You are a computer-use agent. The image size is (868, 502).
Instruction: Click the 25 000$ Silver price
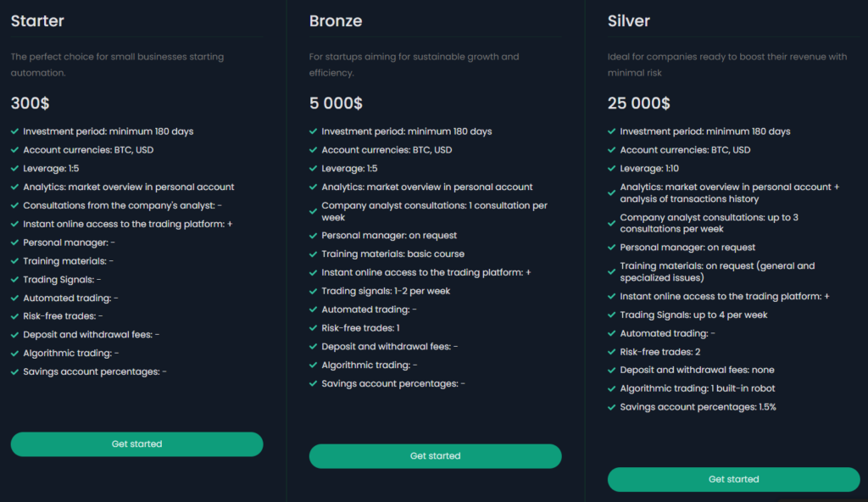pyautogui.click(x=638, y=103)
